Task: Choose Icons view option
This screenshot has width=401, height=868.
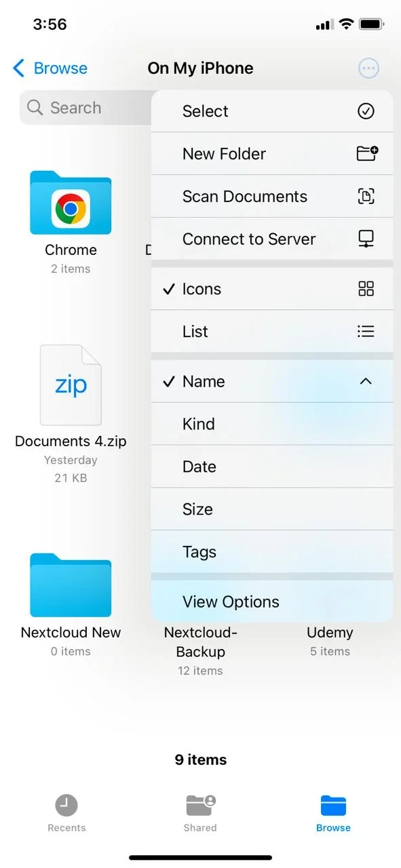Action: pyautogui.click(x=272, y=289)
